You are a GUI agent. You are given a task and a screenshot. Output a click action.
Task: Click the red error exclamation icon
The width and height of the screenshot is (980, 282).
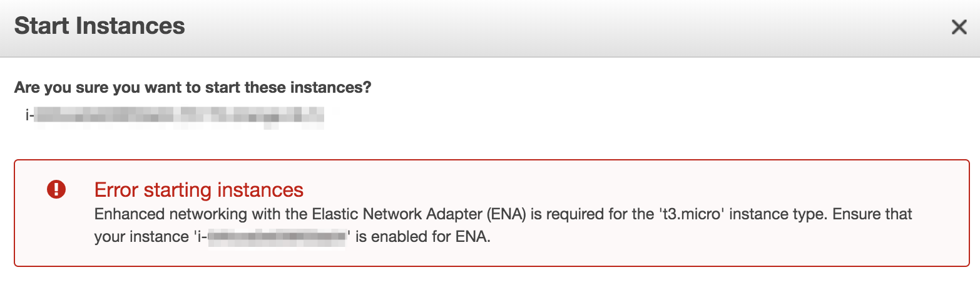click(x=56, y=189)
